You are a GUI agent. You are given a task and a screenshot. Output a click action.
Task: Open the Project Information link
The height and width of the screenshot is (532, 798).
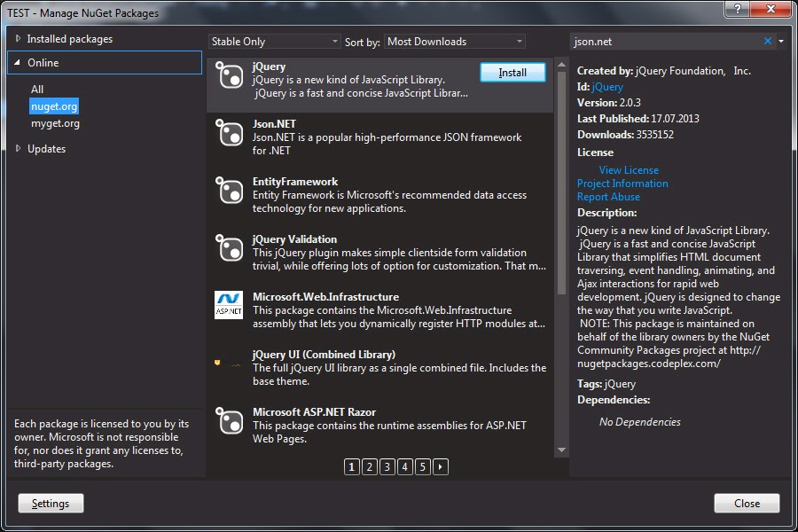click(622, 184)
